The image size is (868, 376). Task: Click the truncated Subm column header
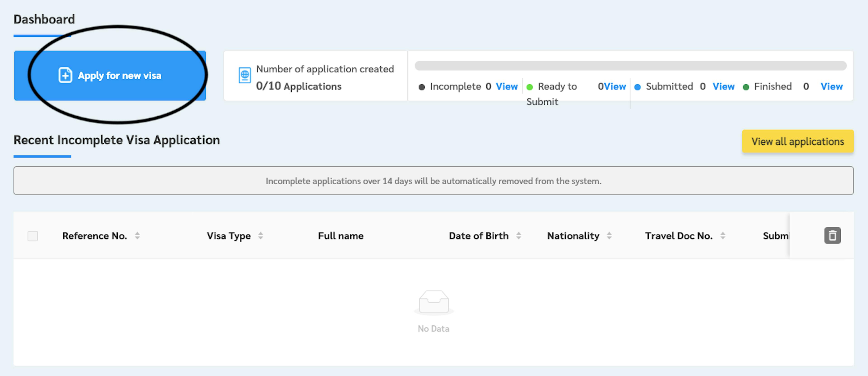pyautogui.click(x=776, y=236)
